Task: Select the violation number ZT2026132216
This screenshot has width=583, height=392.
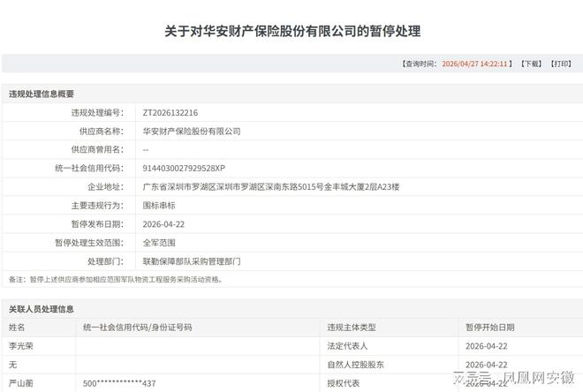Action: point(170,113)
